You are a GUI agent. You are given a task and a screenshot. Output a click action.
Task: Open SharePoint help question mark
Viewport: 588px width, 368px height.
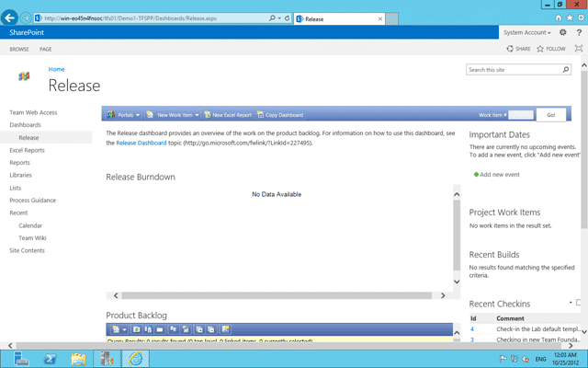579,32
